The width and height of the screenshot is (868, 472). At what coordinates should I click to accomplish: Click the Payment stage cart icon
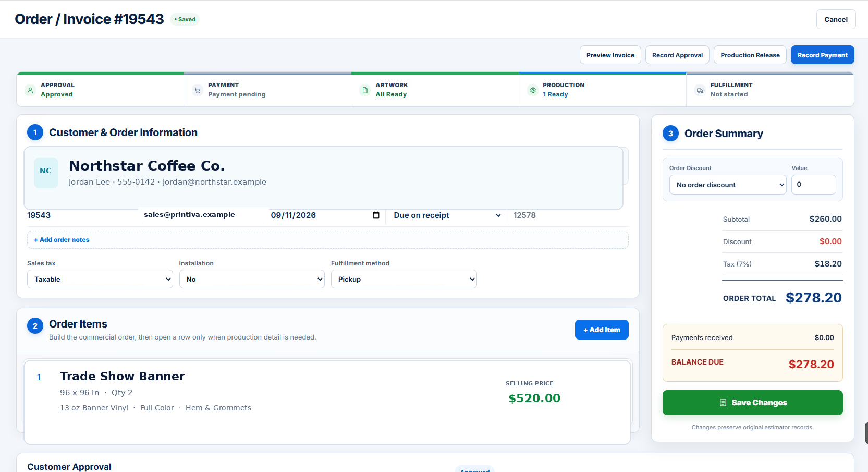point(198,90)
